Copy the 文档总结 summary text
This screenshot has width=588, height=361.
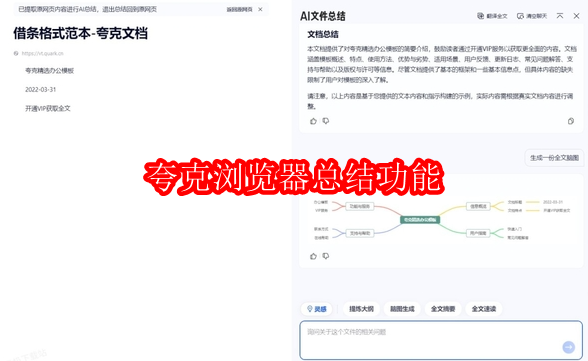click(571, 121)
